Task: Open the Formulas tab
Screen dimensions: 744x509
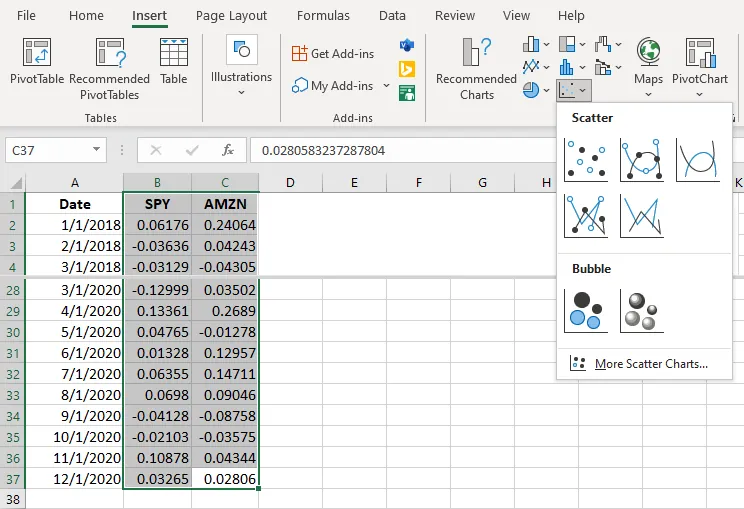Action: (323, 16)
